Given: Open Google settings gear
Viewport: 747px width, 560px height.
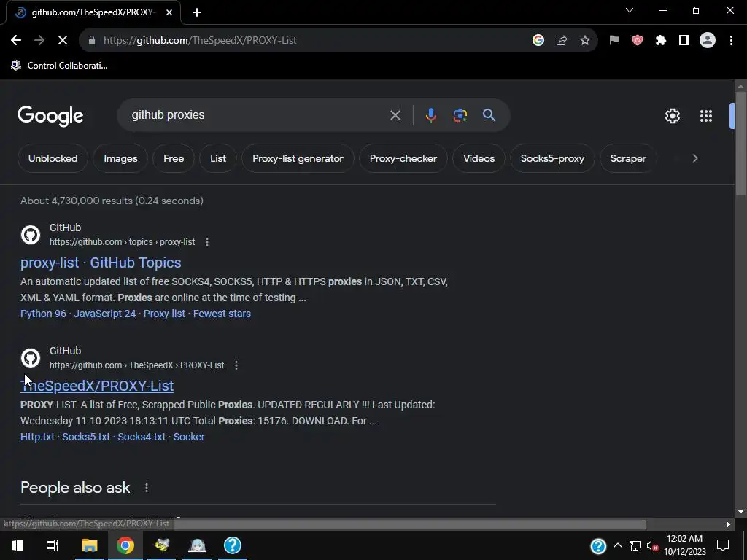Looking at the screenshot, I should pos(672,116).
